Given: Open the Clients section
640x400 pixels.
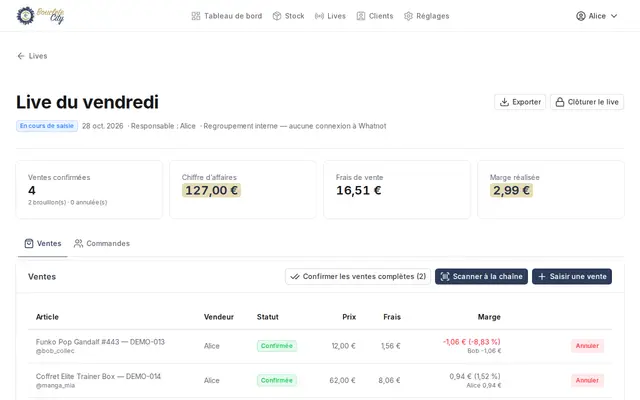Looking at the screenshot, I should click(375, 16).
